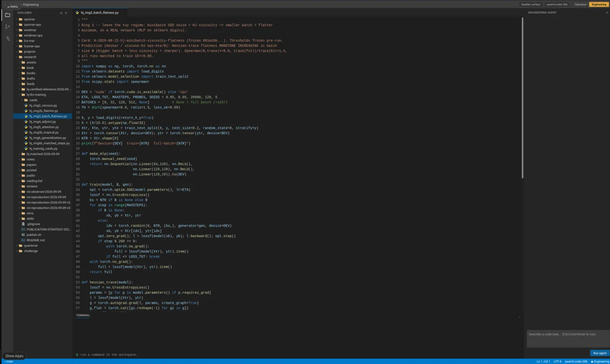Viewport: 610px width, 364px height.
Task: Click folder icon of challenge
Action: [20, 251]
